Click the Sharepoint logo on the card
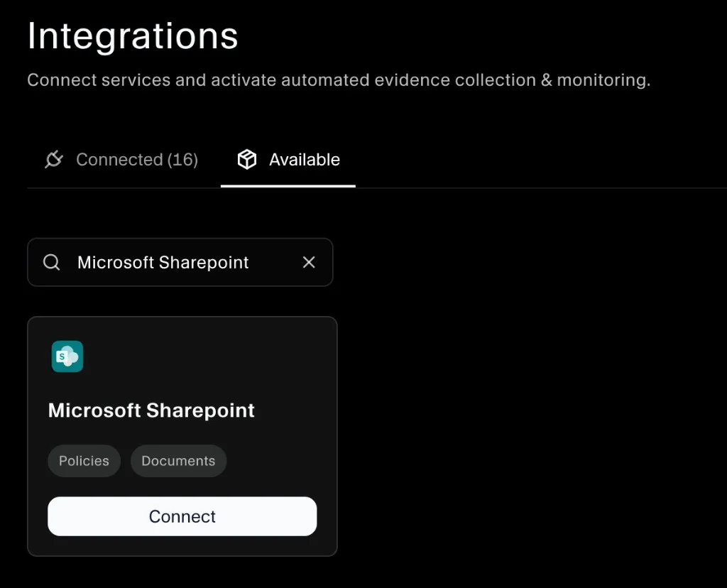The width and height of the screenshot is (727, 588). [x=67, y=356]
